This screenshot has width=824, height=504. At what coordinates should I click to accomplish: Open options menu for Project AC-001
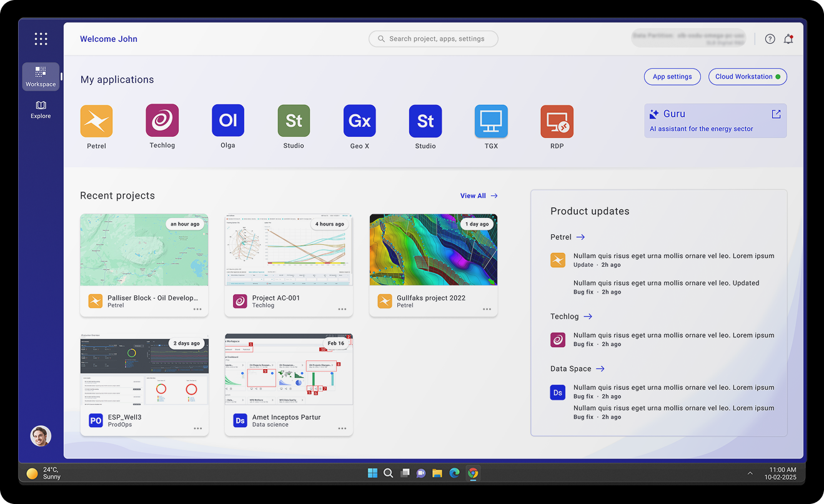tap(342, 309)
